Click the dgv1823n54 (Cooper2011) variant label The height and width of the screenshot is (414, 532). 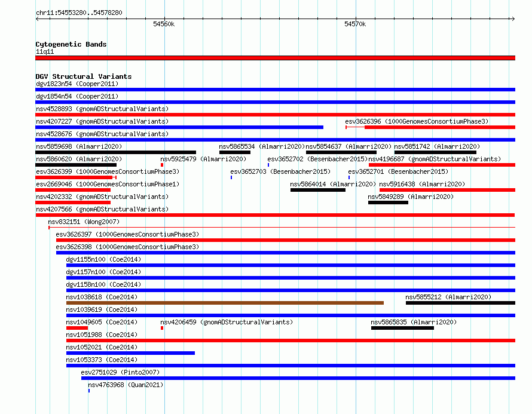pos(77,84)
